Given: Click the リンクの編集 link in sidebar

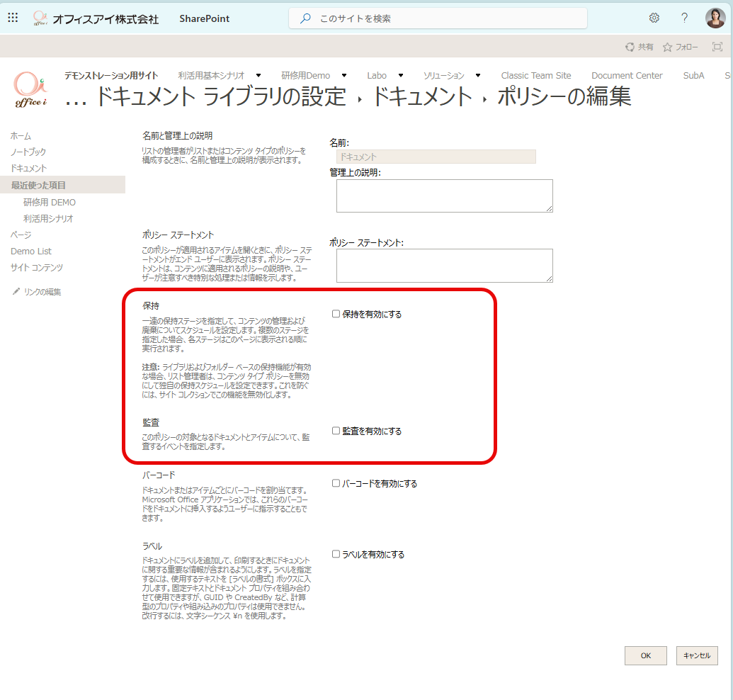Looking at the screenshot, I should [42, 292].
